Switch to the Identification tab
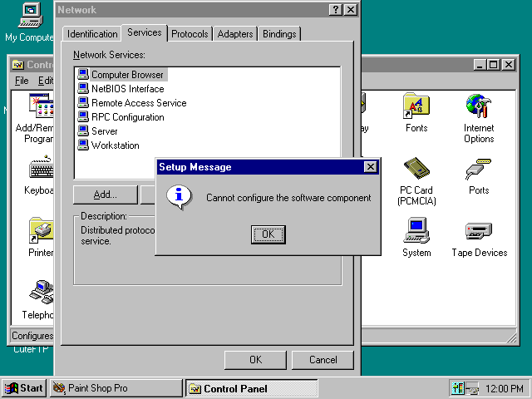532x399 pixels. (92, 34)
